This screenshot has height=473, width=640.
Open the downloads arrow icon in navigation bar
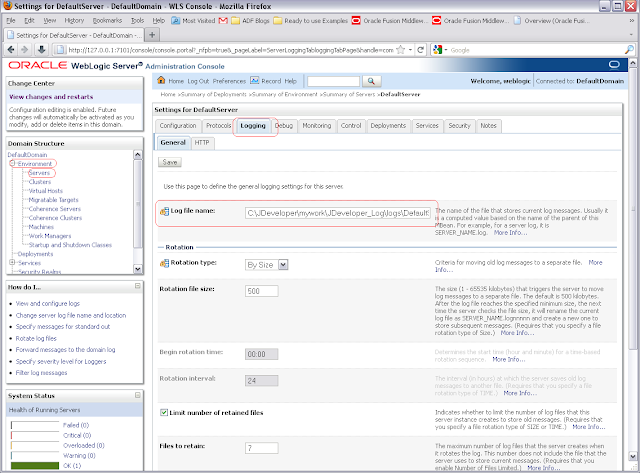[41, 50]
